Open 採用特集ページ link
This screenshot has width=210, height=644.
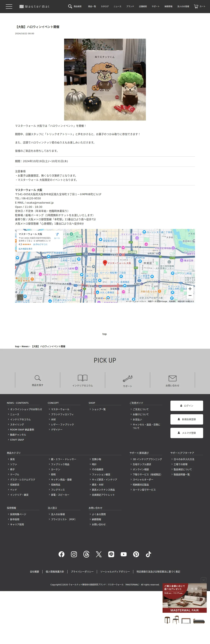[x=18, y=514]
